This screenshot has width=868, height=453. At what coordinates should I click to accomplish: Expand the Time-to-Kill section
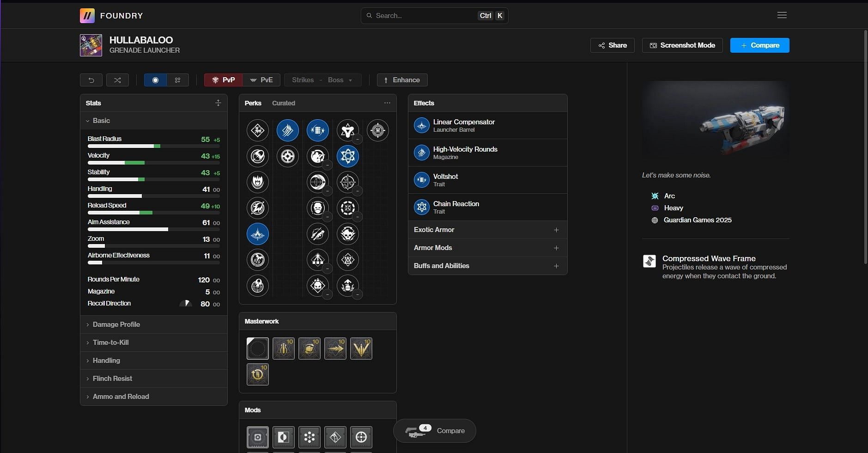click(x=153, y=343)
